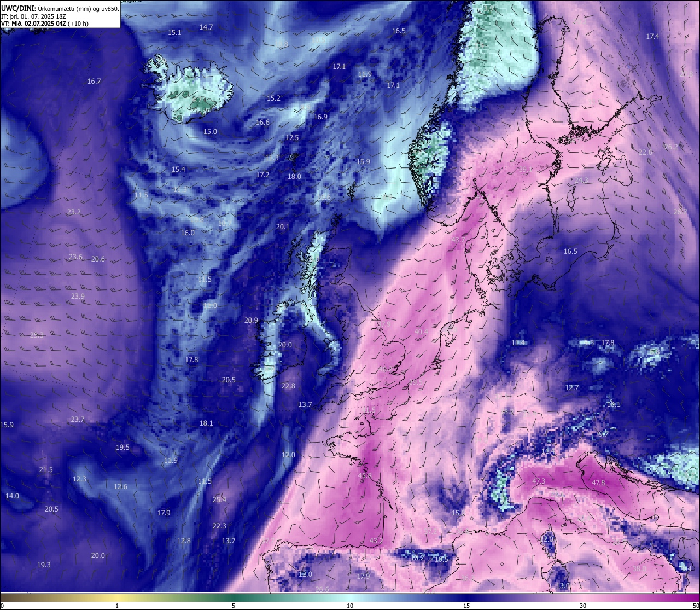Select the value 18.0 near the Faroe Islands

point(294,177)
